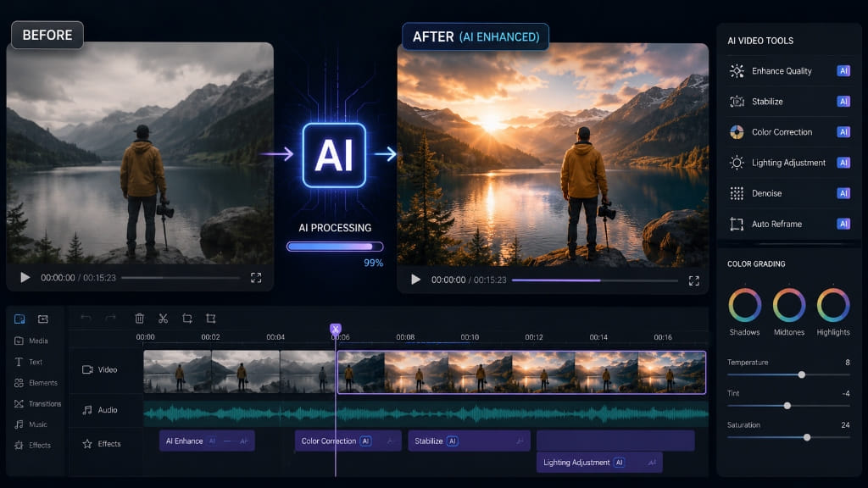Open fullscreen on the AFTER preview
Screen dimensions: 868x488
point(693,280)
